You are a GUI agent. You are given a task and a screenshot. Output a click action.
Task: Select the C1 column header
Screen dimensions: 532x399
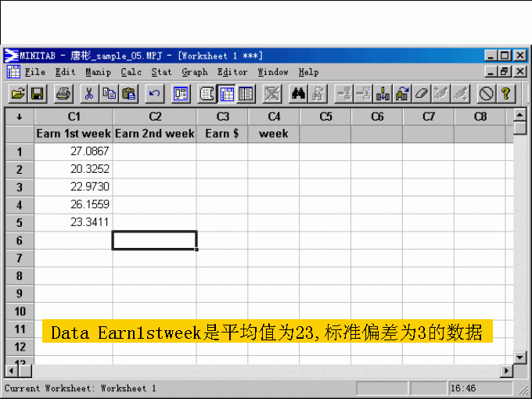(74, 117)
